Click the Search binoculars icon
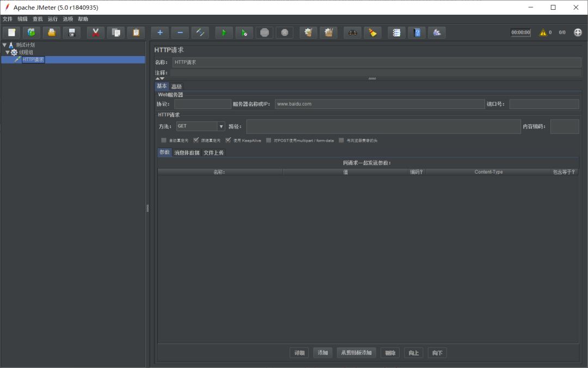 point(352,33)
